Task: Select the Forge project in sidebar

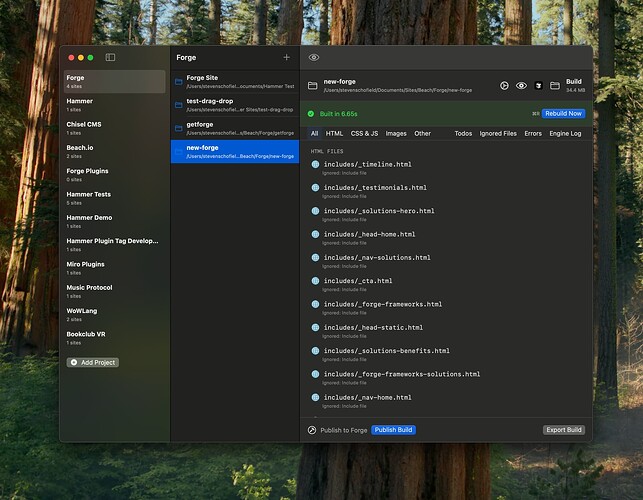Action: 114,81
